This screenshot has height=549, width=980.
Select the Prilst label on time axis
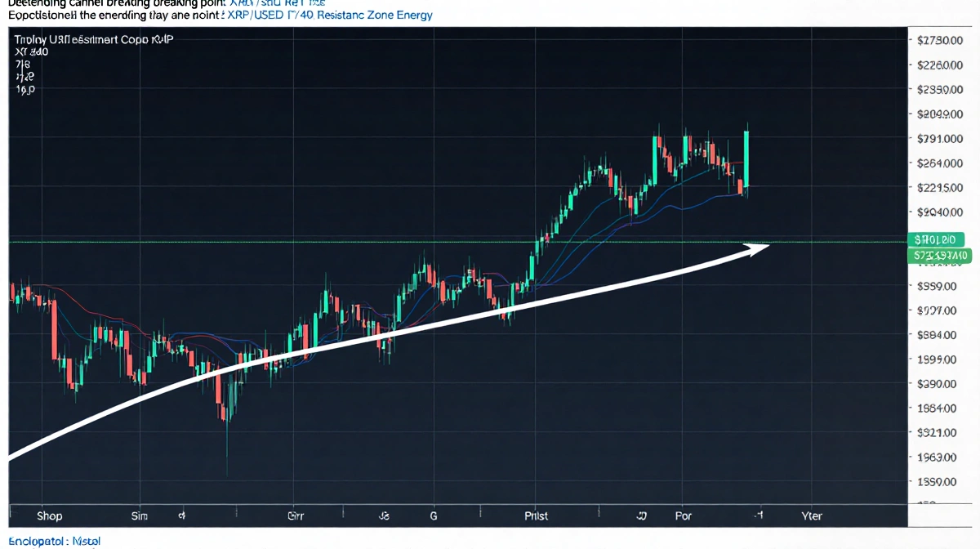pos(536,516)
